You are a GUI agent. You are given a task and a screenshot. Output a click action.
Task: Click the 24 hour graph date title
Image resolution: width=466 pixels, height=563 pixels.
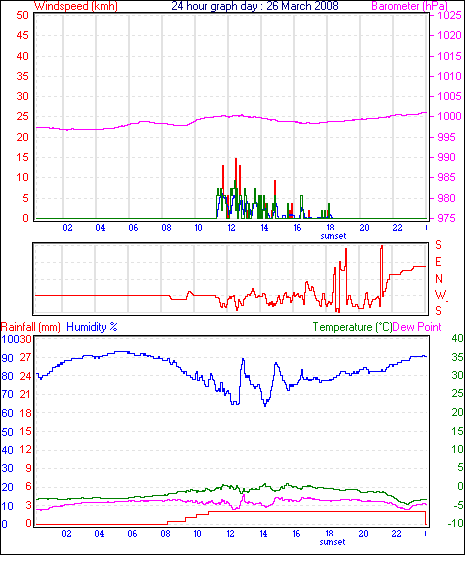coord(255,6)
